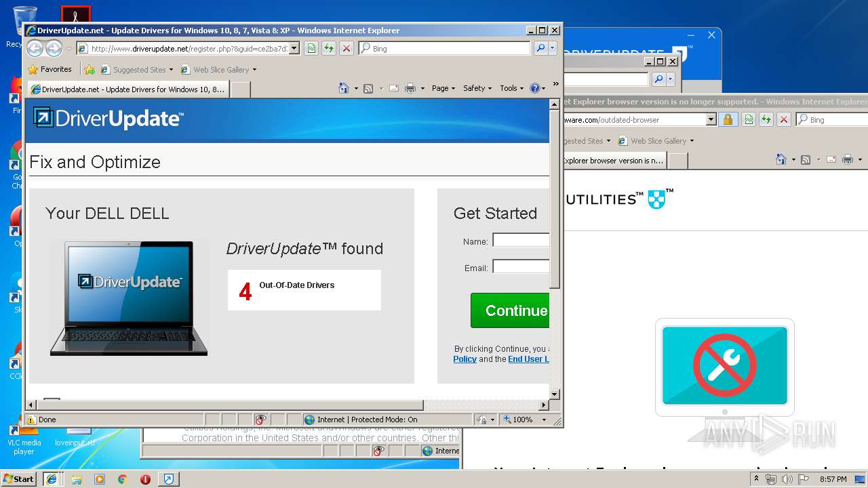This screenshot has height=488, width=868.
Task: Click the Home icon in command bar
Action: tap(343, 88)
